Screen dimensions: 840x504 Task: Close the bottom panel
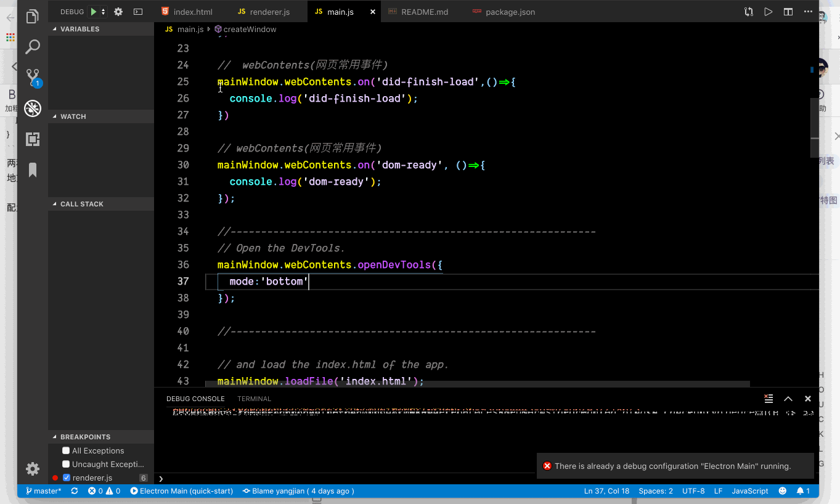pyautogui.click(x=808, y=399)
